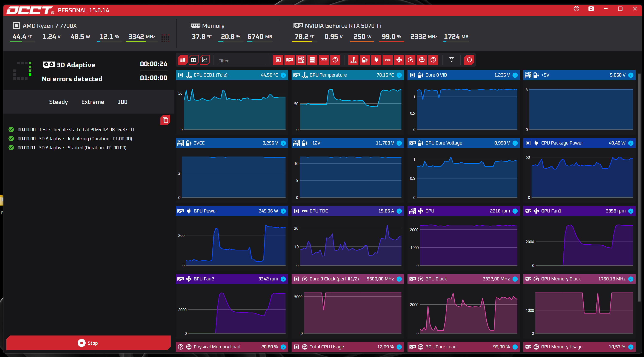Click the GPU Power header label
The image size is (644, 357).
(205, 211)
